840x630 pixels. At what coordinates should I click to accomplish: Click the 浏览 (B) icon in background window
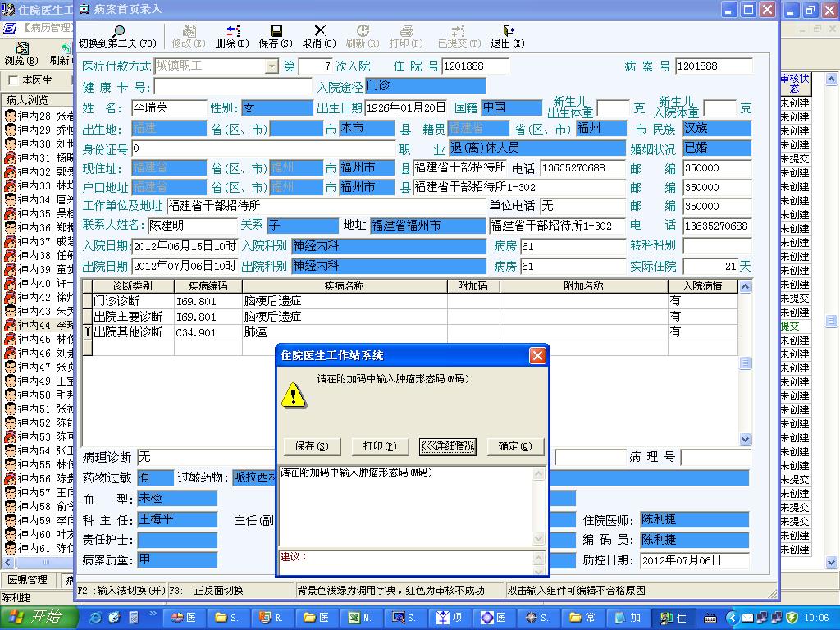coord(22,48)
